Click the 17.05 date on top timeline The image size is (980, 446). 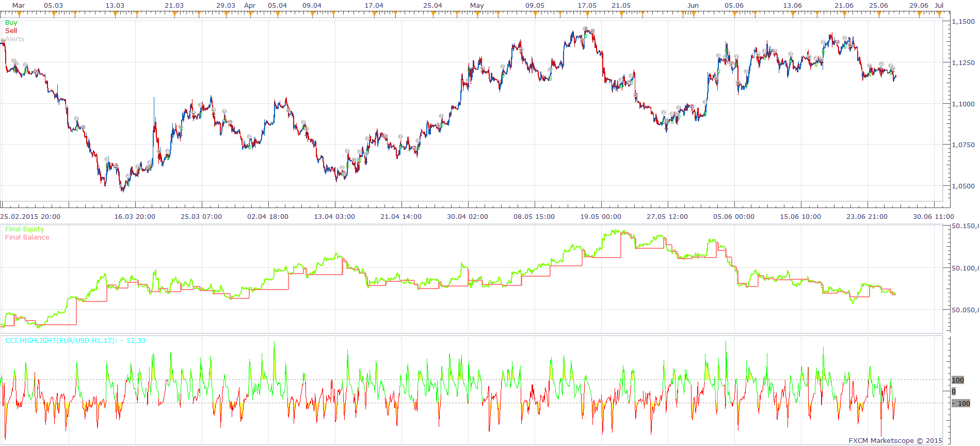(x=587, y=6)
